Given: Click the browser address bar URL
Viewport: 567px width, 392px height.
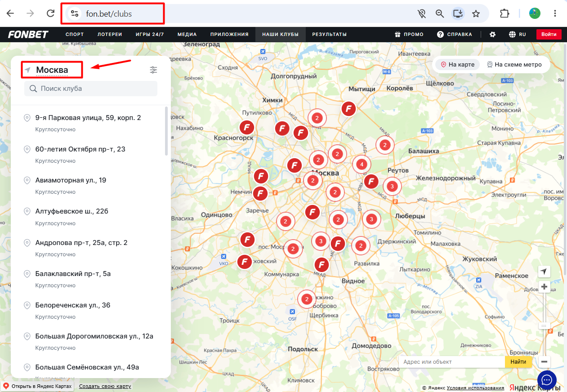Looking at the screenshot, I should 109,14.
